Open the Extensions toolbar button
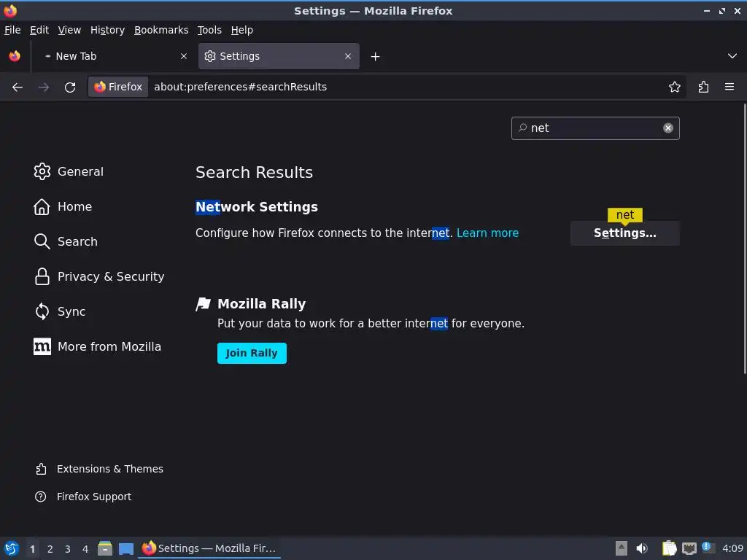The image size is (747, 560). pyautogui.click(x=703, y=87)
